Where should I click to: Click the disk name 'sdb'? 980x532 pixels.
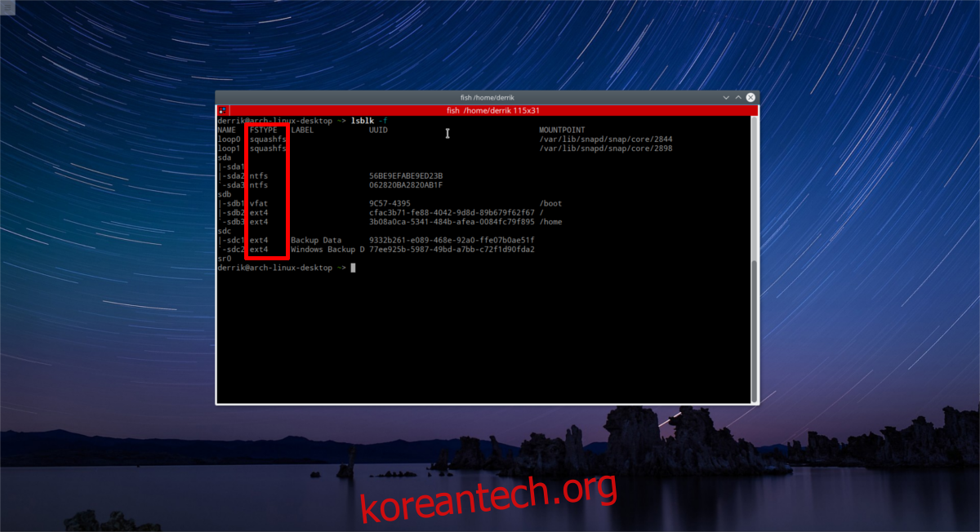[x=224, y=194]
